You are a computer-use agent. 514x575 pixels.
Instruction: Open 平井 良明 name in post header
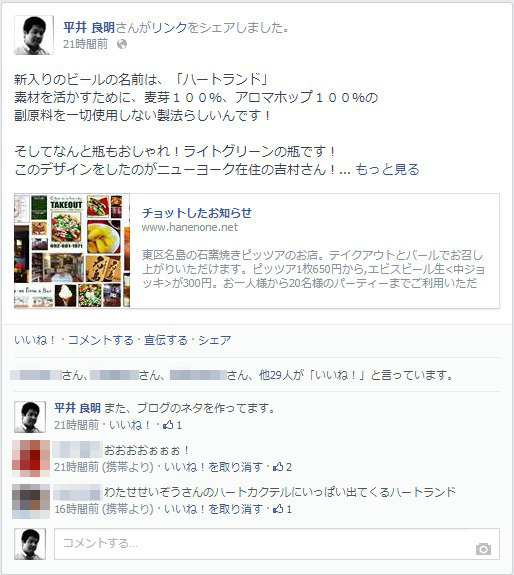tap(89, 28)
